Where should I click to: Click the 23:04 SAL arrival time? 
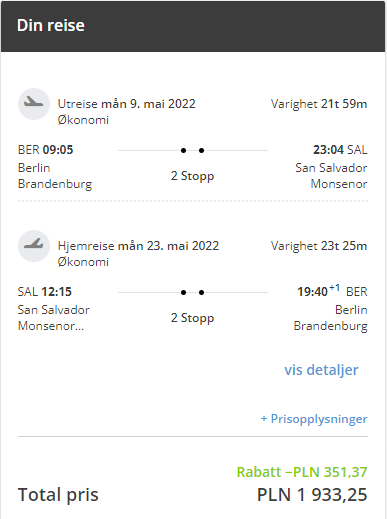pyautogui.click(x=340, y=150)
